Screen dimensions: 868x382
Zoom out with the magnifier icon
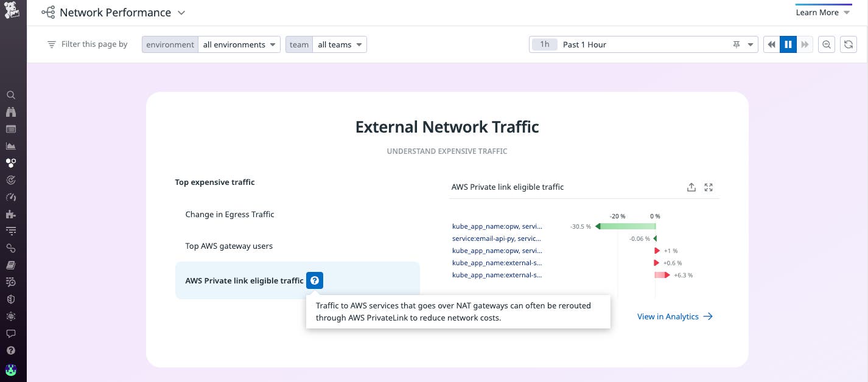(826, 44)
